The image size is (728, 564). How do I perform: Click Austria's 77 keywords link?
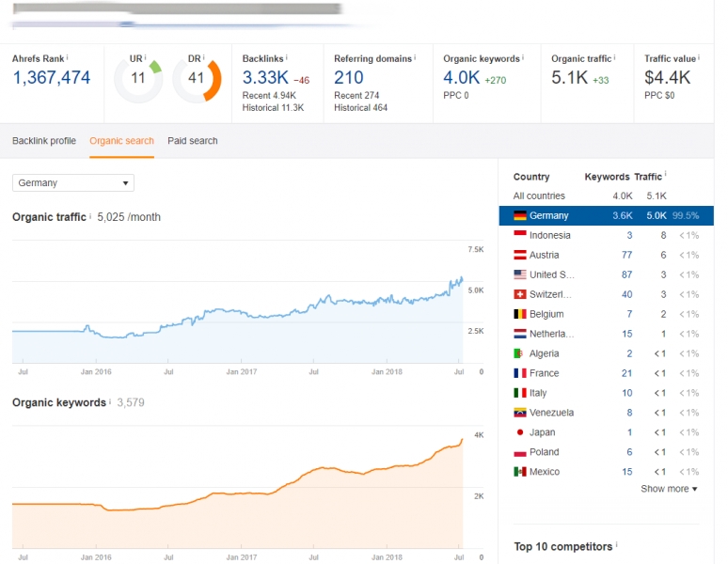click(x=626, y=256)
